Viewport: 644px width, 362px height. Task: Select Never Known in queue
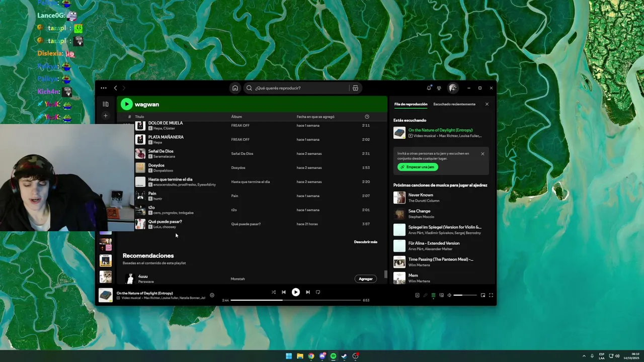[x=440, y=198]
